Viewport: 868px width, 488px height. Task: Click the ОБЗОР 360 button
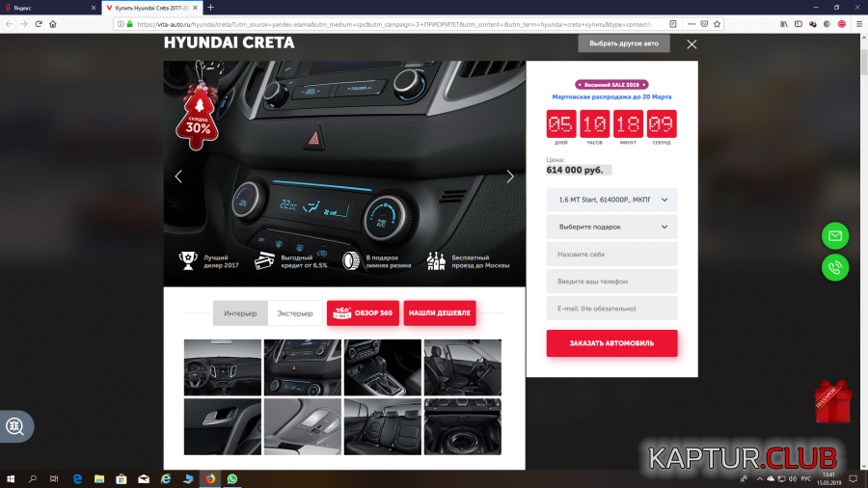(x=363, y=313)
